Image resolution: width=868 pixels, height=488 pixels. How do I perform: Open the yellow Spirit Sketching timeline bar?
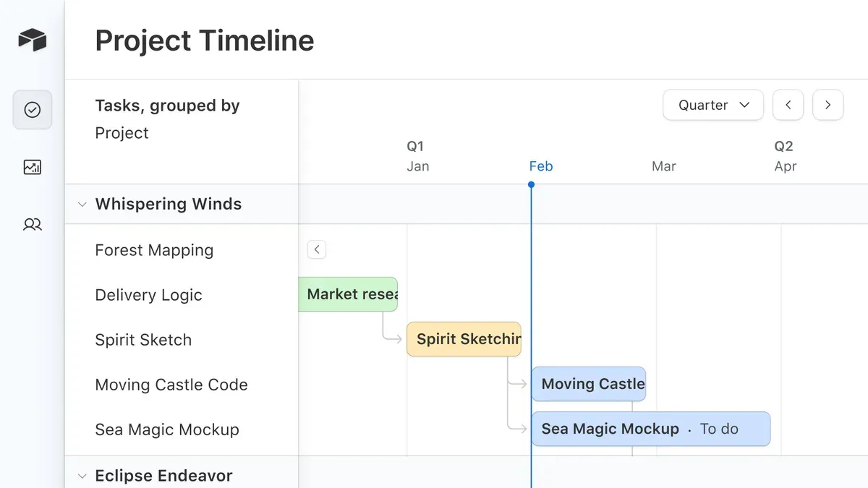tap(464, 339)
